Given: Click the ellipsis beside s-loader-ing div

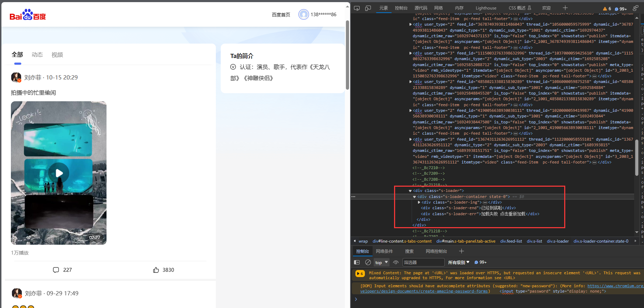Looking at the screenshot, I should click(485, 203).
